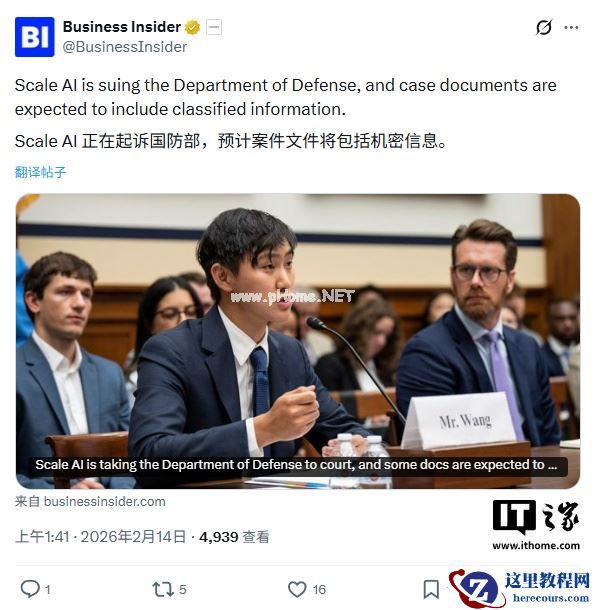Click the English post text body
This screenshot has height=610, width=595.
(286, 97)
